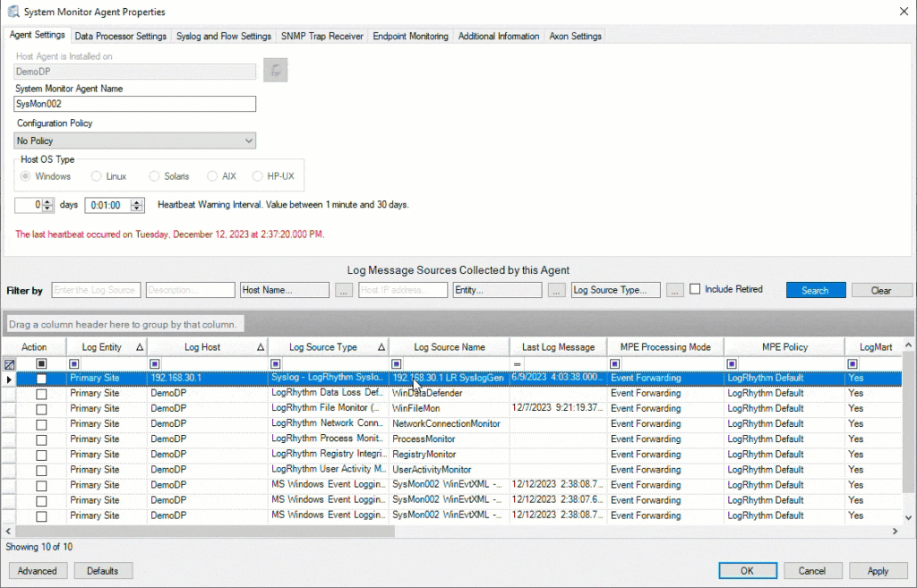Open the Configuration Policy dropdown showing No Policy
The width and height of the screenshot is (917, 588).
tap(134, 141)
